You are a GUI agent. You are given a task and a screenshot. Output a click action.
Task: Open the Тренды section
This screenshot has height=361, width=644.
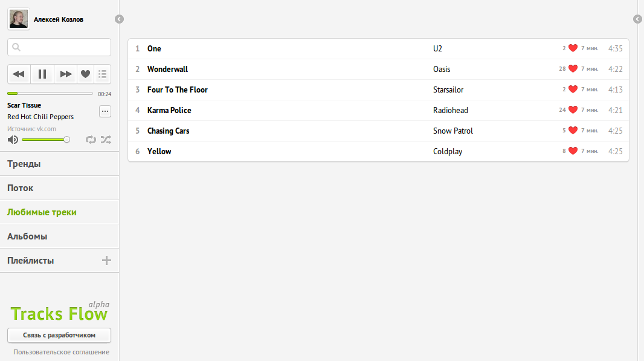point(24,164)
